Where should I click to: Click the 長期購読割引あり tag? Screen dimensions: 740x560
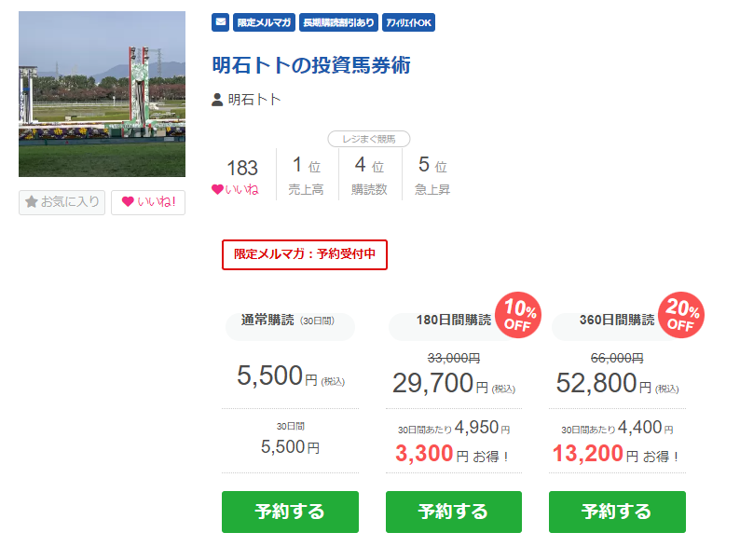338,22
